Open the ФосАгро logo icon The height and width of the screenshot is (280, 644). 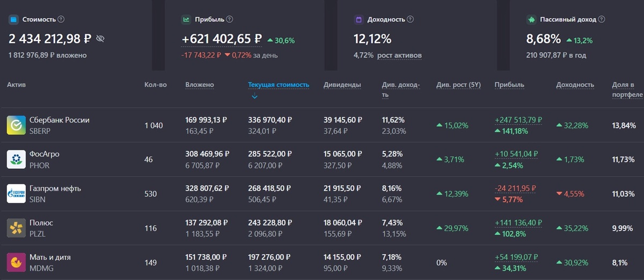[x=16, y=160]
